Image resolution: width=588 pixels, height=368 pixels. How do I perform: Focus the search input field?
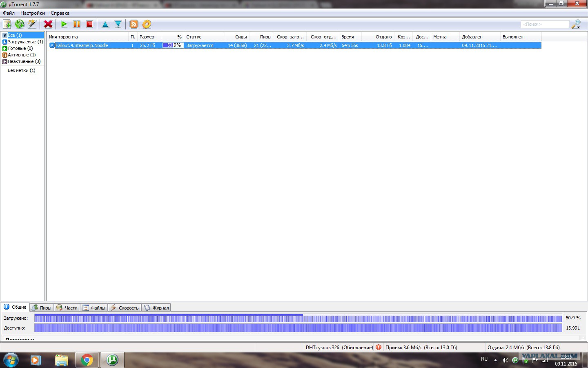pyautogui.click(x=545, y=24)
